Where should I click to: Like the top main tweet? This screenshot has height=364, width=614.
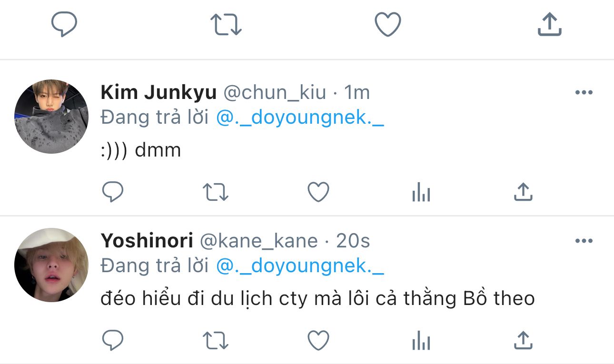click(x=388, y=24)
